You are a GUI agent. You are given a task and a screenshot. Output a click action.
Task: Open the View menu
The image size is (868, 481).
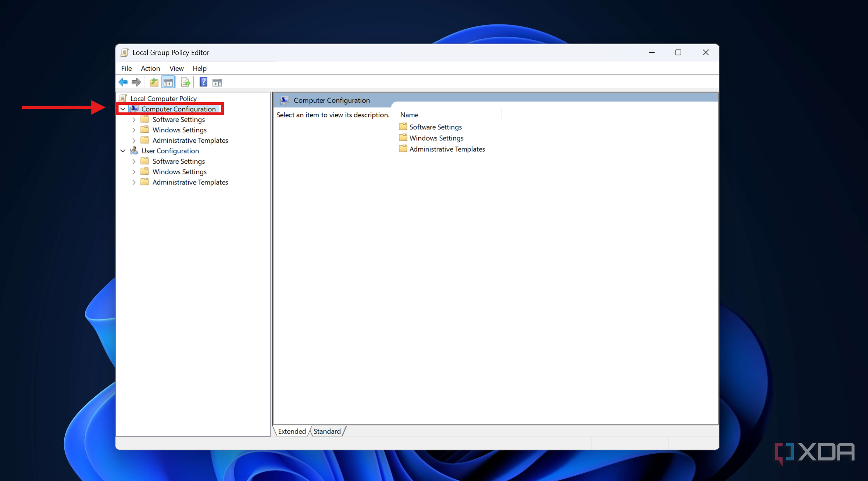coord(176,68)
